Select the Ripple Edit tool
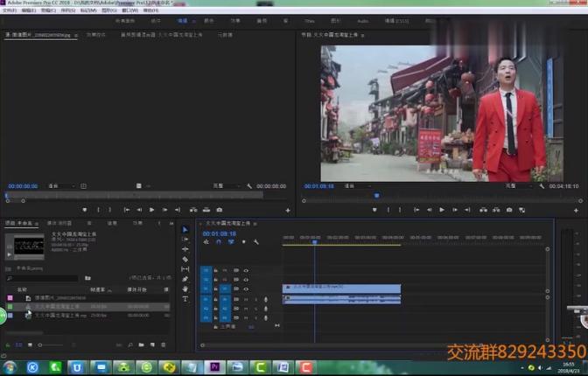 (185, 249)
